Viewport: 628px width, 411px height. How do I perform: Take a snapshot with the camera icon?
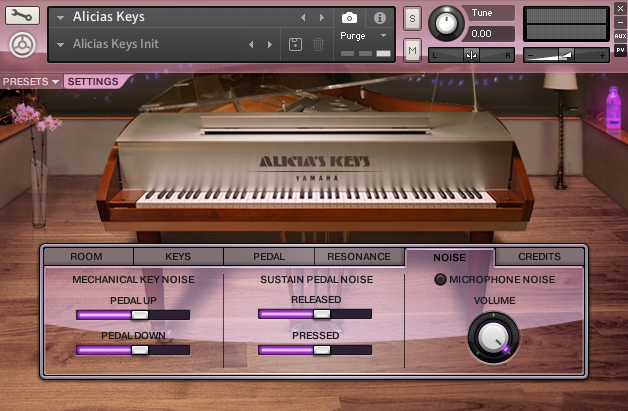point(349,18)
